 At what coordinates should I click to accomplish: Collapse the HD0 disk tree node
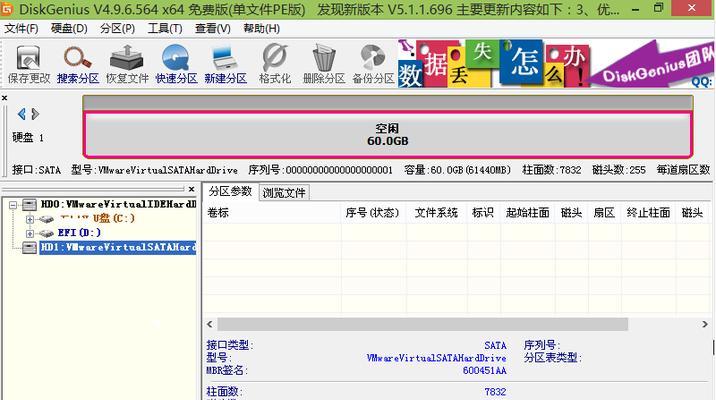pos(14,205)
